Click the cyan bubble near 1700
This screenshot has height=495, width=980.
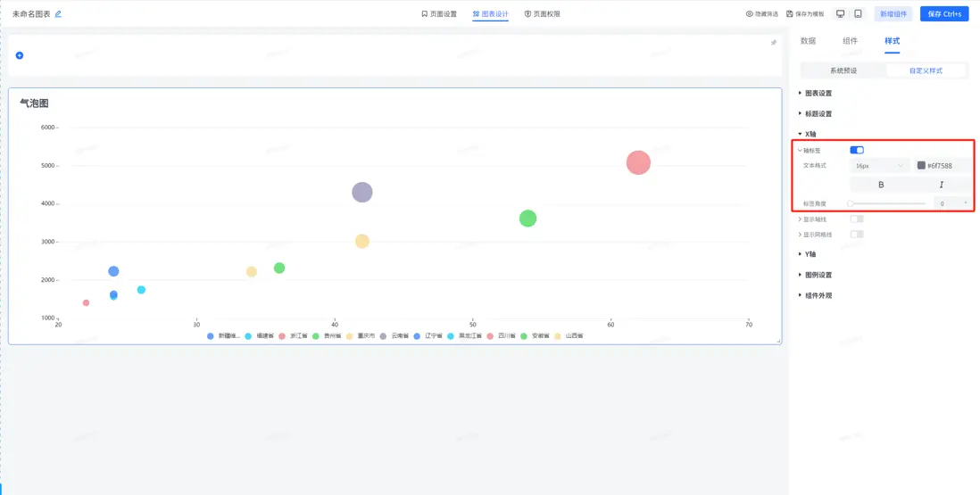tap(141, 290)
